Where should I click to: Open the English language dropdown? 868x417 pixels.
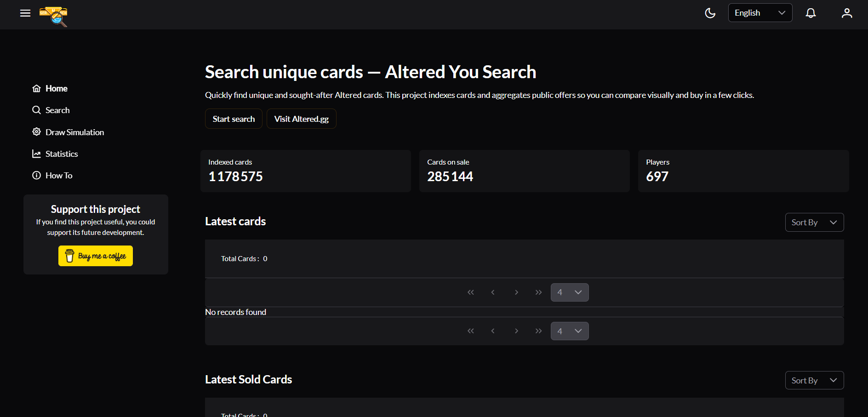[x=760, y=13]
